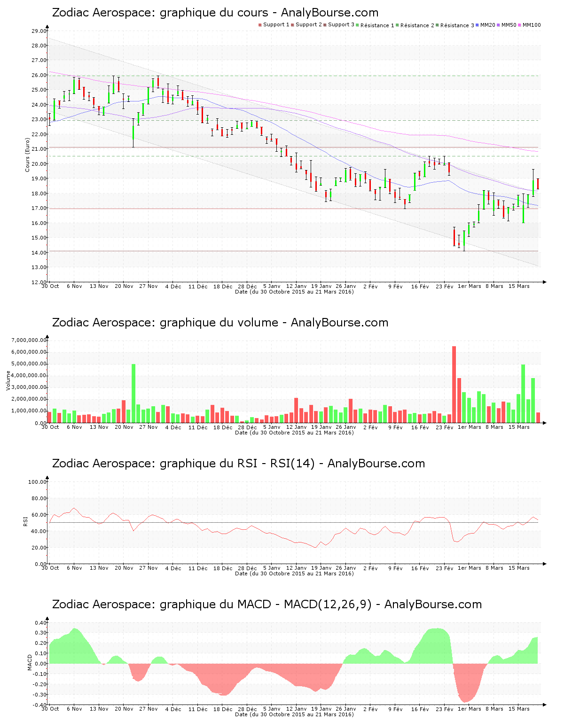This screenshot has width=564, height=728.
Task: Click the date range caption under the RSI chart
Action: click(x=294, y=573)
